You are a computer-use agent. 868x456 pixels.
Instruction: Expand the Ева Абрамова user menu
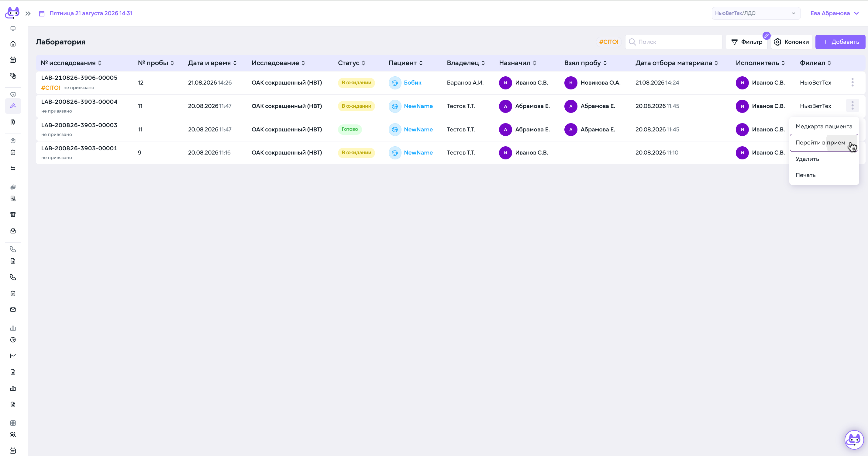pos(834,13)
